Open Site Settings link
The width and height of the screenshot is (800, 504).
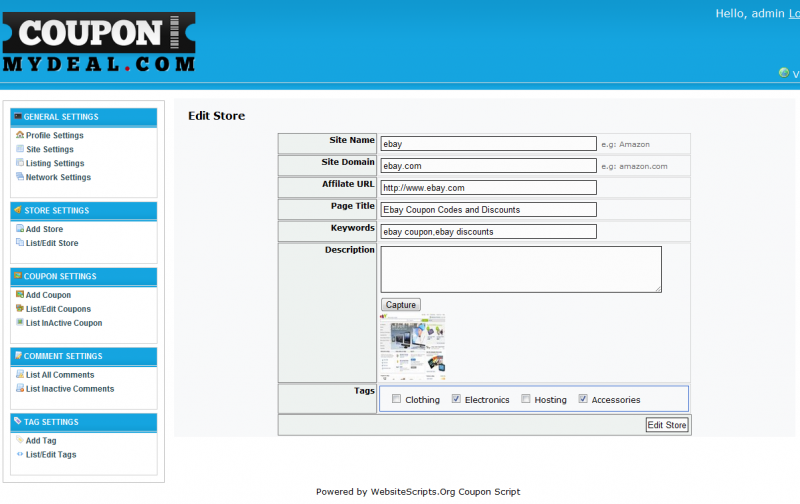(x=50, y=149)
